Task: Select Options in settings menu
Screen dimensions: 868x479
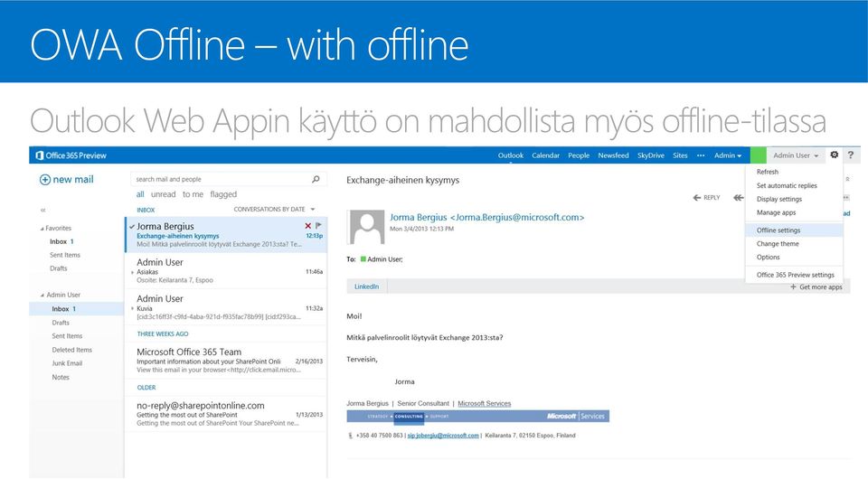Action: tap(795, 258)
